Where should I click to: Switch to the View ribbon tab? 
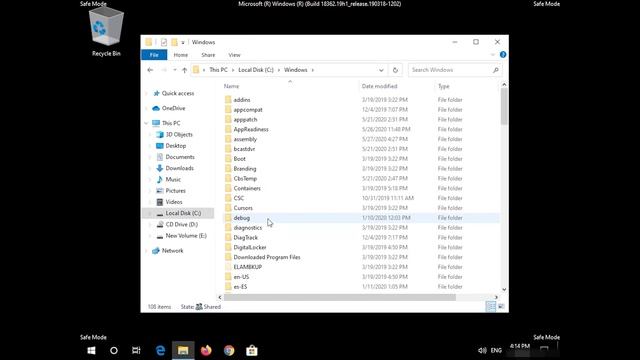click(234, 55)
